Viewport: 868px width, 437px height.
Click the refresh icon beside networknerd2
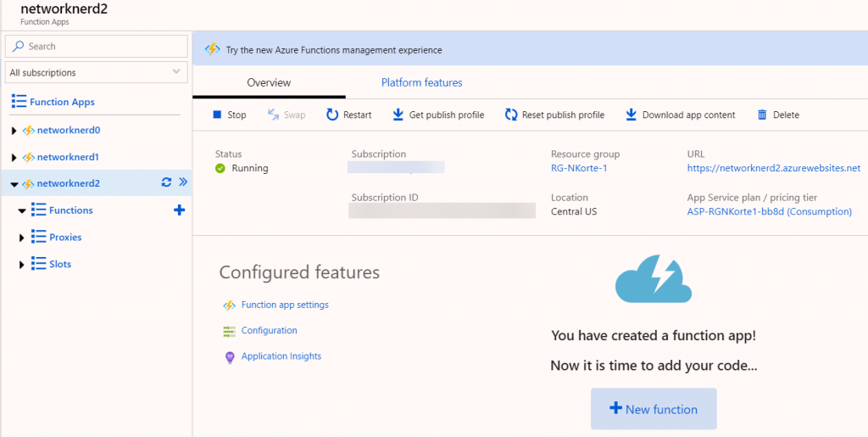click(x=166, y=182)
